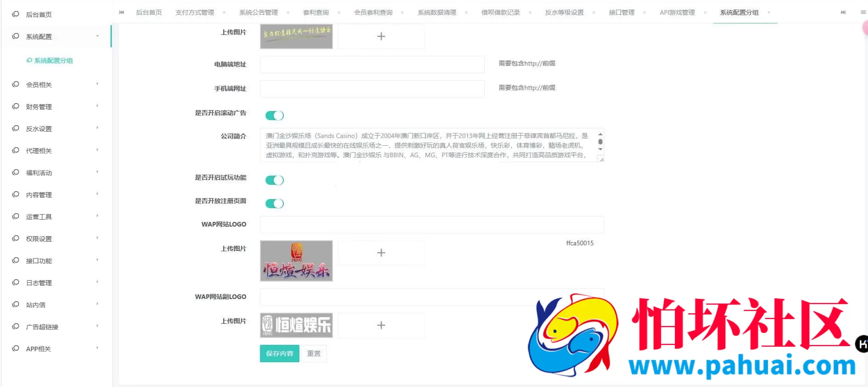Toggle the 是否开启滚动广告 switch
The image size is (868, 387).
275,116
